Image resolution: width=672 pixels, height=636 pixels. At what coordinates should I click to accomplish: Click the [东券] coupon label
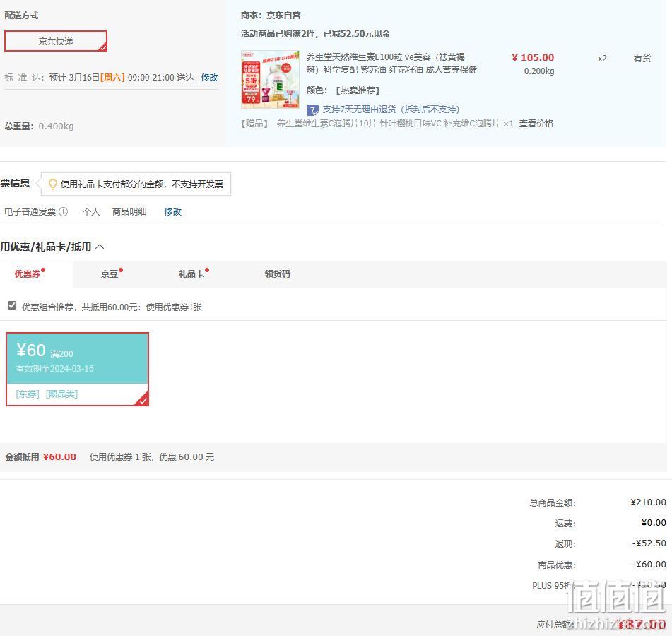tap(28, 394)
